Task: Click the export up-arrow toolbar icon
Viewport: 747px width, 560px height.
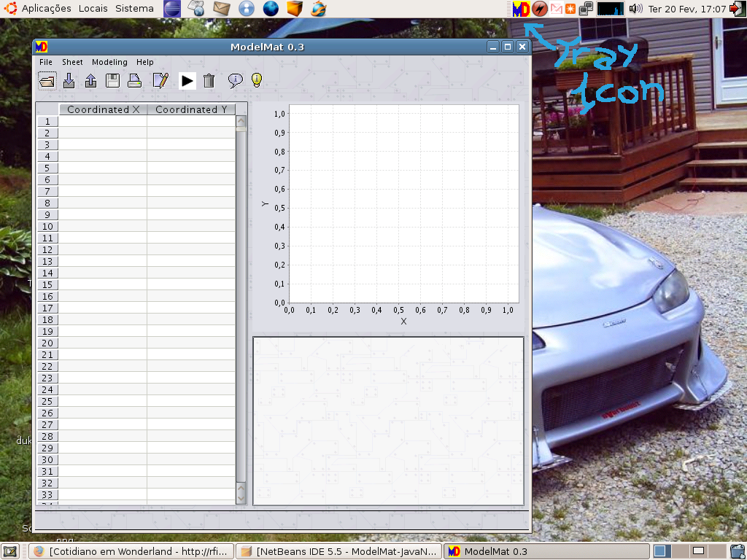Action: tap(90, 81)
